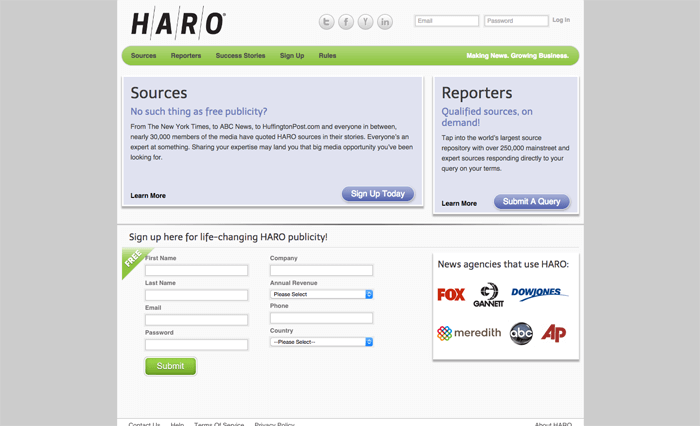Image resolution: width=700 pixels, height=426 pixels.
Task: Click the Last Name input field
Action: tap(196, 295)
